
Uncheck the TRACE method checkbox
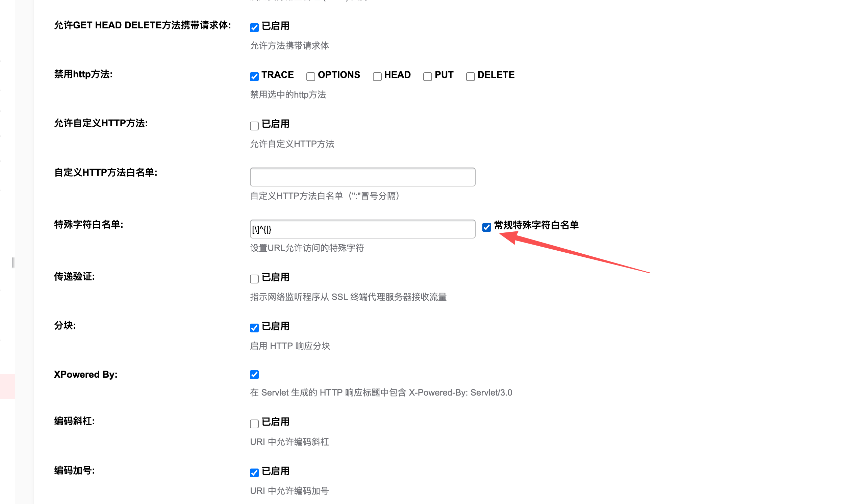[254, 77]
